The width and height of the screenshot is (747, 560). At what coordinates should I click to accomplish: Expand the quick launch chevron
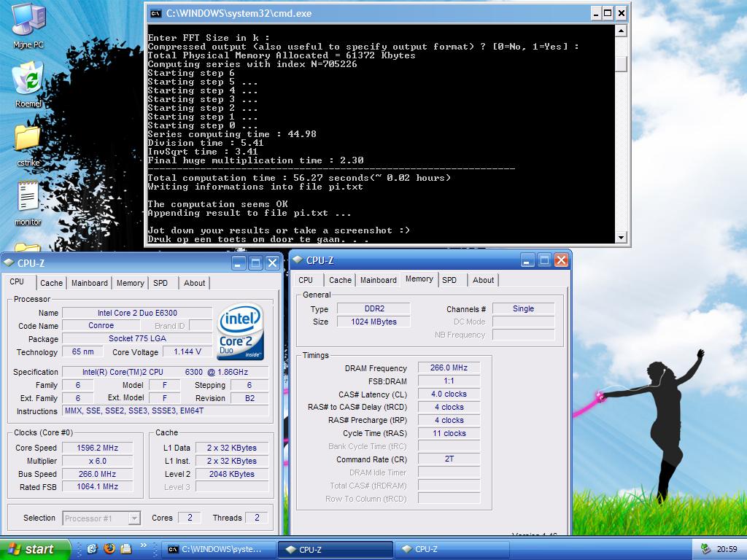click(143, 545)
